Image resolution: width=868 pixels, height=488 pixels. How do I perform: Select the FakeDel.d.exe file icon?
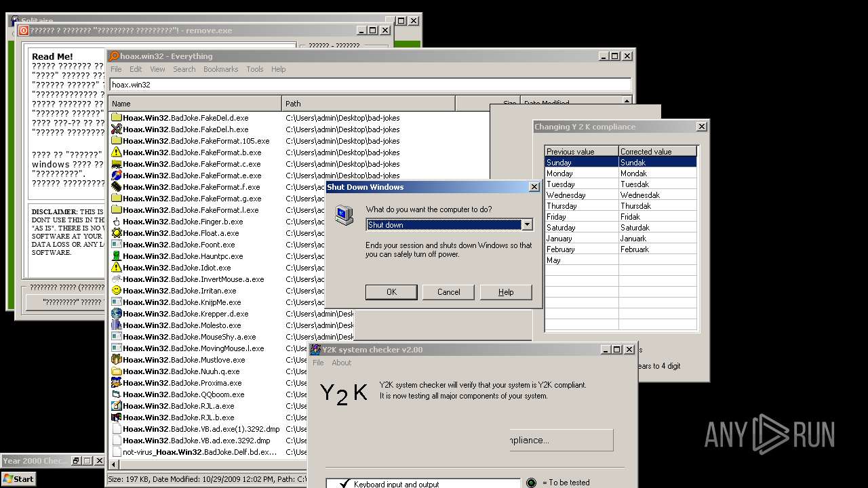click(117, 118)
